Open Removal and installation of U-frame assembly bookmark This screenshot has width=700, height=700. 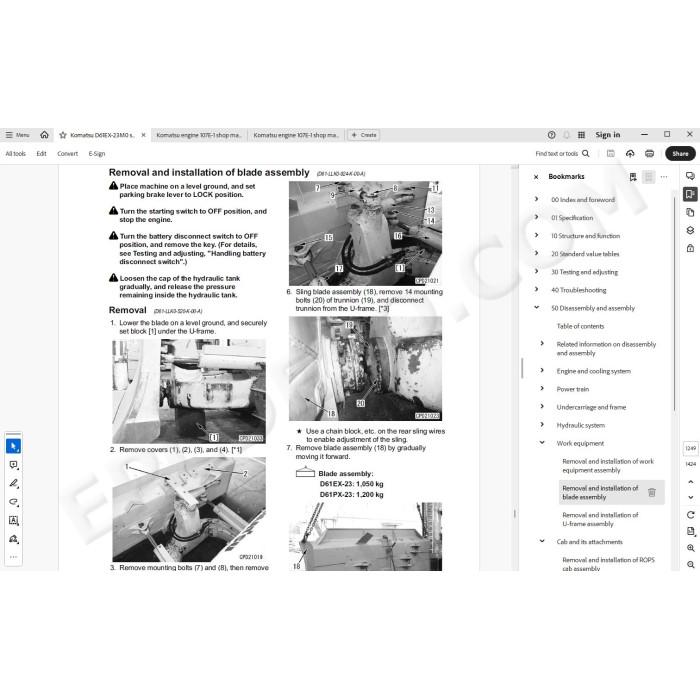[x=600, y=519]
